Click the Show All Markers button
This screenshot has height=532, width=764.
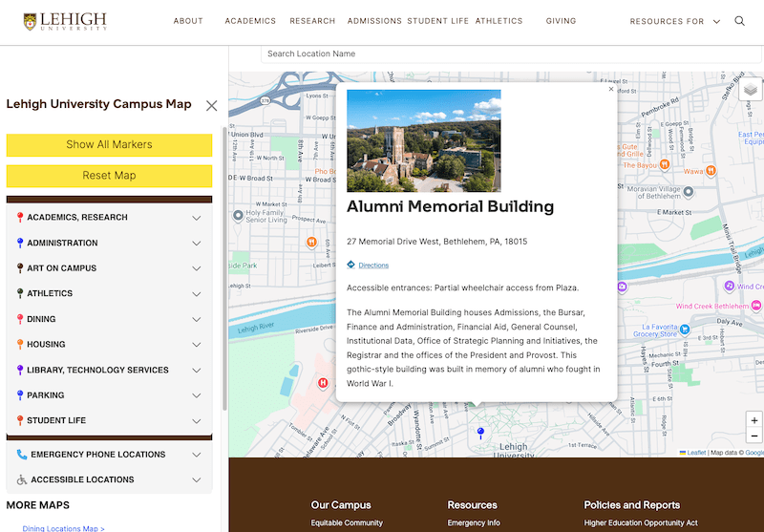[x=109, y=144]
